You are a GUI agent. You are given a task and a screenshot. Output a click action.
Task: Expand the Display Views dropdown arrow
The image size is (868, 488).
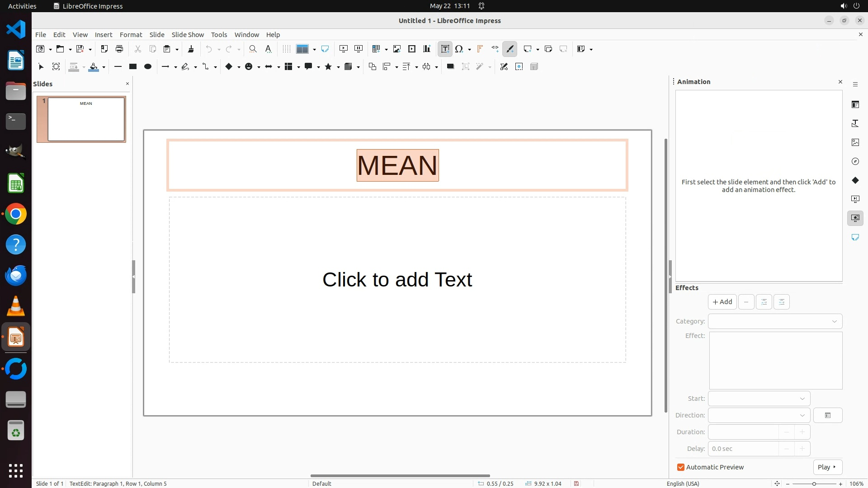coord(314,49)
